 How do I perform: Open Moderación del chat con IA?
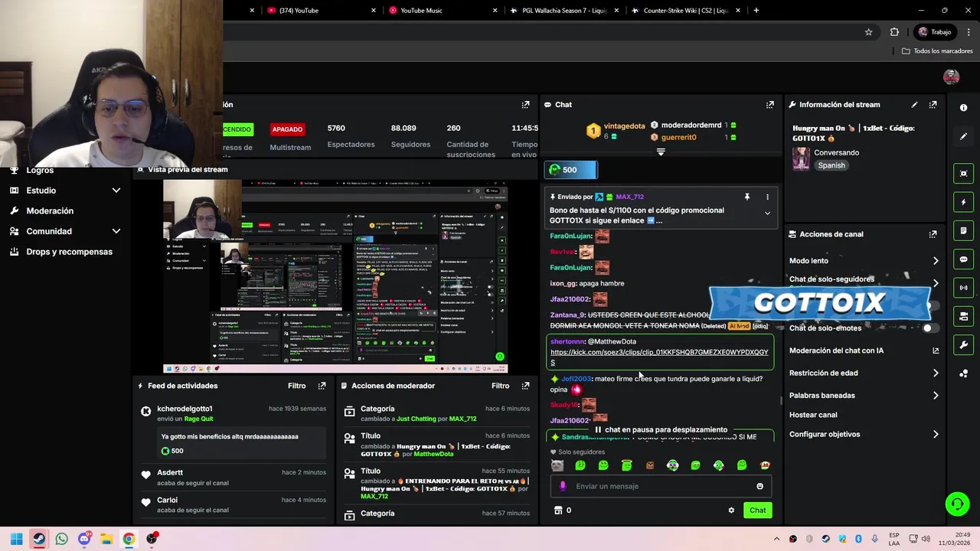pyautogui.click(x=864, y=351)
